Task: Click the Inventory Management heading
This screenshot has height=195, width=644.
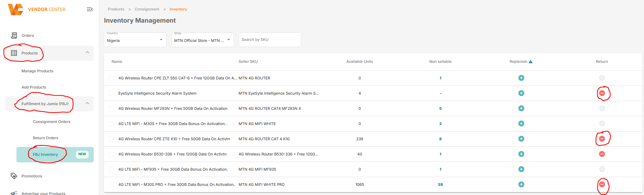Action: (140, 21)
